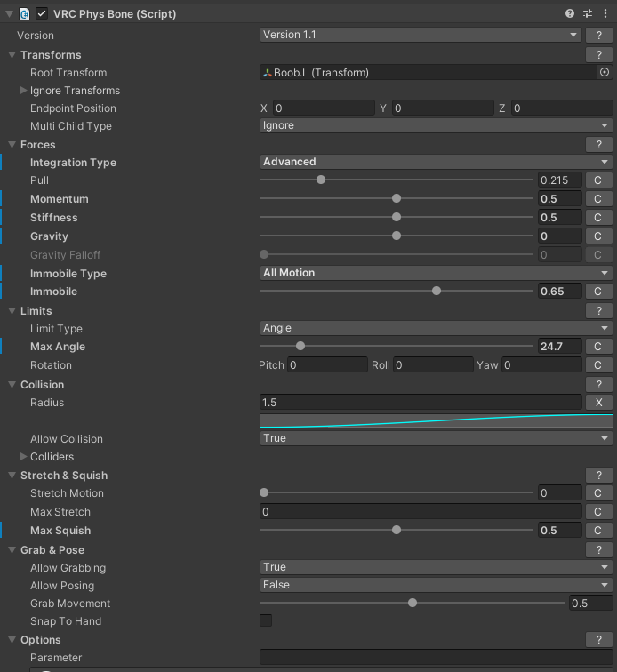
Task: Collapse the VRC Phys Bone component foldout
Action: (10, 13)
